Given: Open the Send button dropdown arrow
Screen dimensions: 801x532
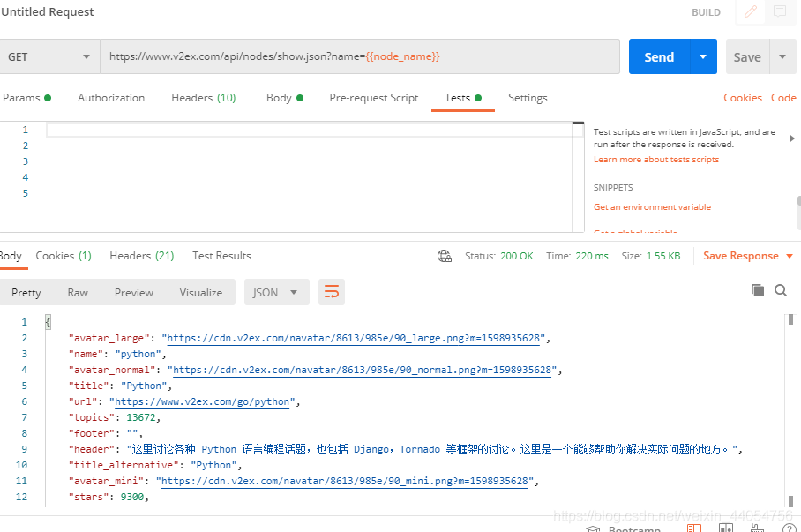Looking at the screenshot, I should (703, 56).
